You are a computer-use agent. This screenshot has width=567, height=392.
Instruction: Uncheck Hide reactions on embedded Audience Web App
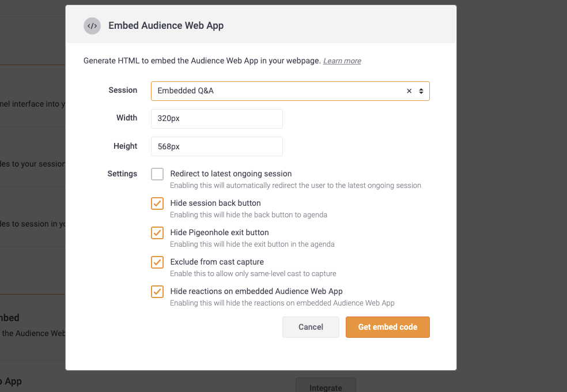[x=157, y=292]
